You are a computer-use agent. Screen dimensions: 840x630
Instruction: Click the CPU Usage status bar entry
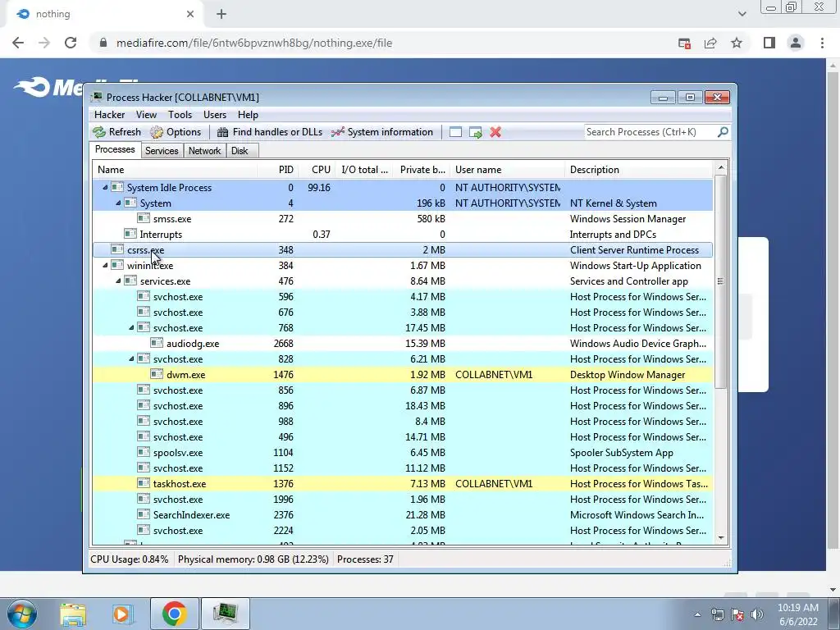point(129,559)
